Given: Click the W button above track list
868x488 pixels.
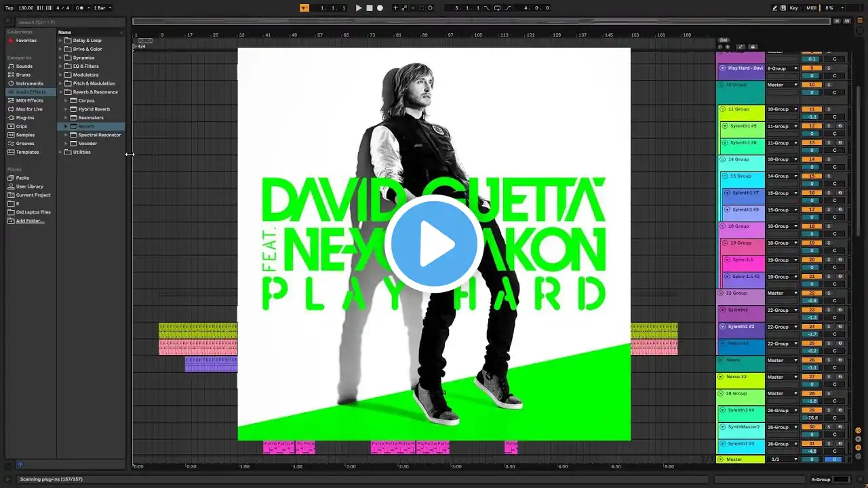Looking at the screenshot, I should click(x=846, y=21).
